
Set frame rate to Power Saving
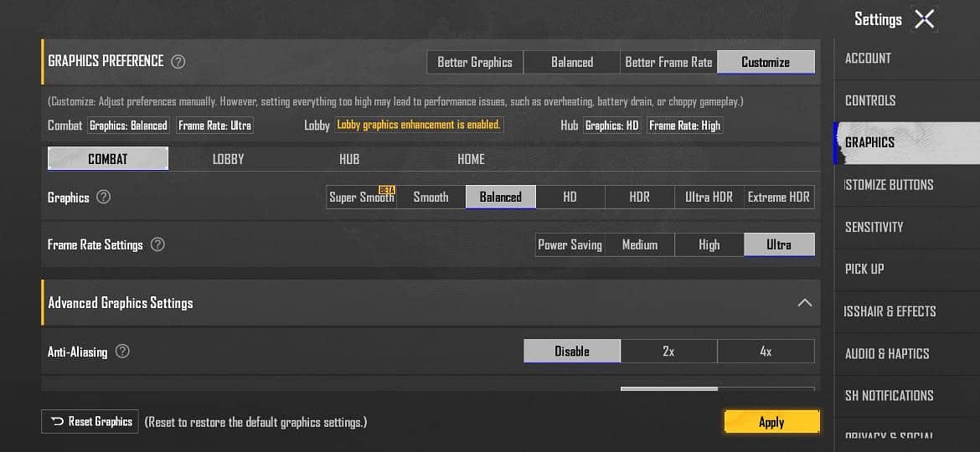pyautogui.click(x=570, y=245)
